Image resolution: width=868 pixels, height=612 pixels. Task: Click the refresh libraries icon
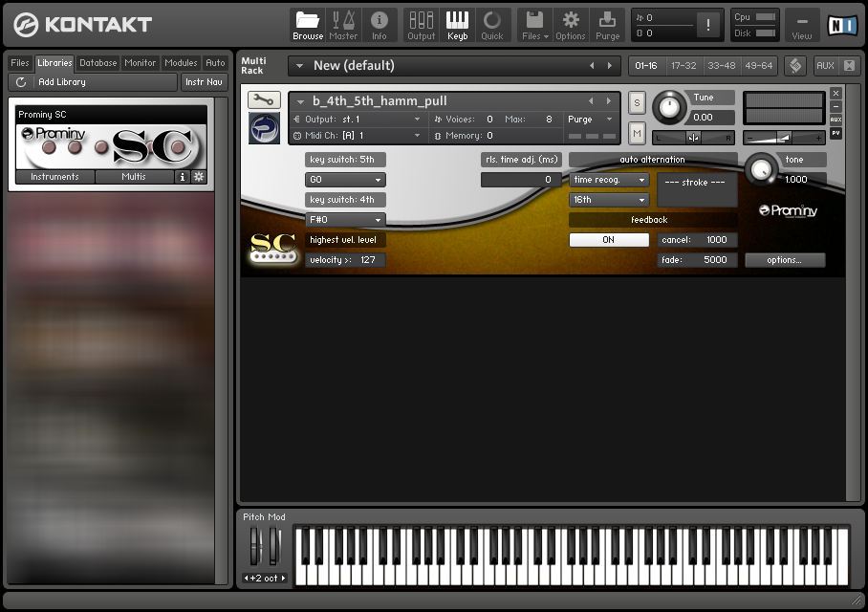[21, 82]
